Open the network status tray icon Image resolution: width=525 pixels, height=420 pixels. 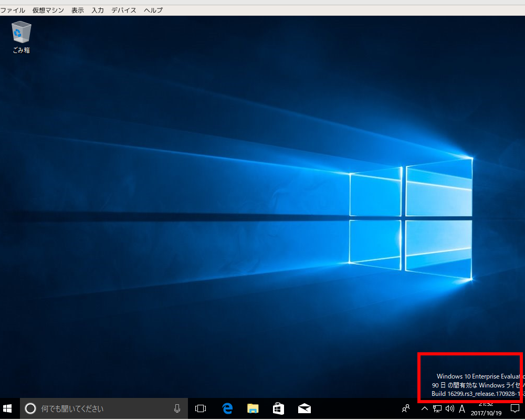437,408
